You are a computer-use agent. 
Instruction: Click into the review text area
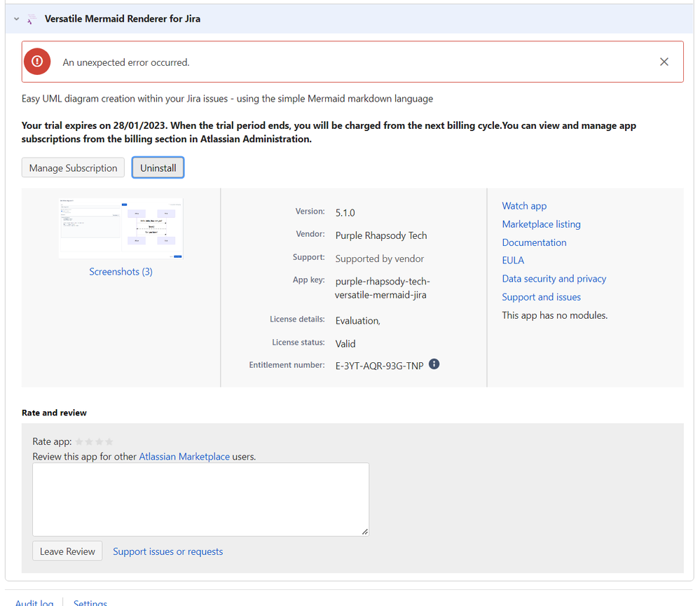[x=201, y=500]
